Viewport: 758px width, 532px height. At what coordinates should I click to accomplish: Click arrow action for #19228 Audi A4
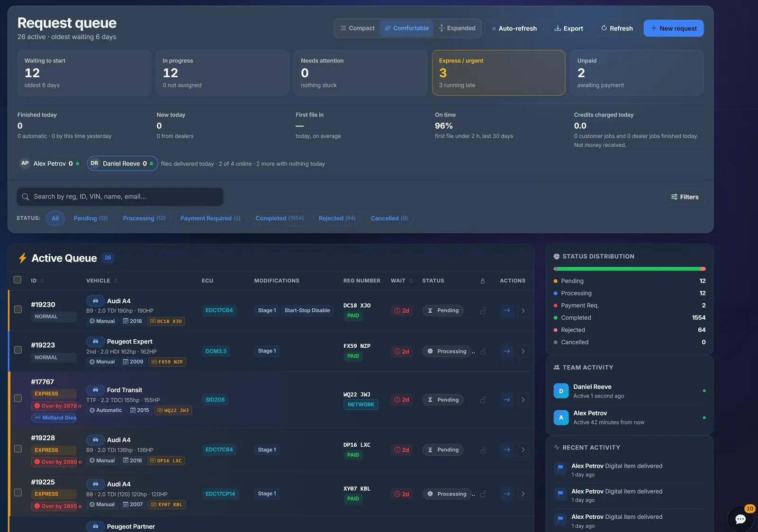[507, 450]
